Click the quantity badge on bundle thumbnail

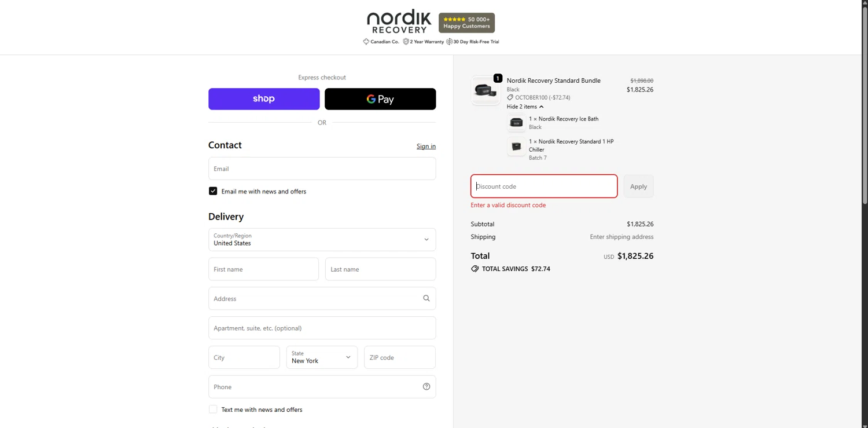coord(498,78)
